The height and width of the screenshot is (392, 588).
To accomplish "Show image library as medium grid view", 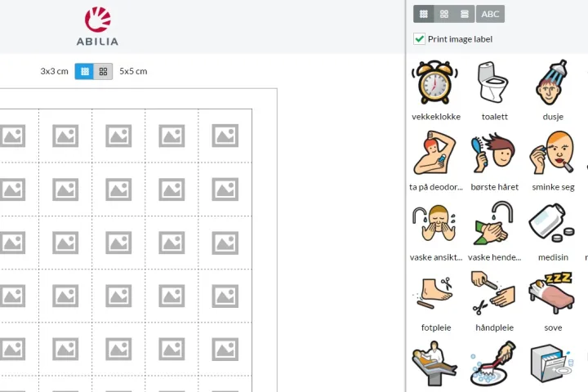I will tap(444, 14).
